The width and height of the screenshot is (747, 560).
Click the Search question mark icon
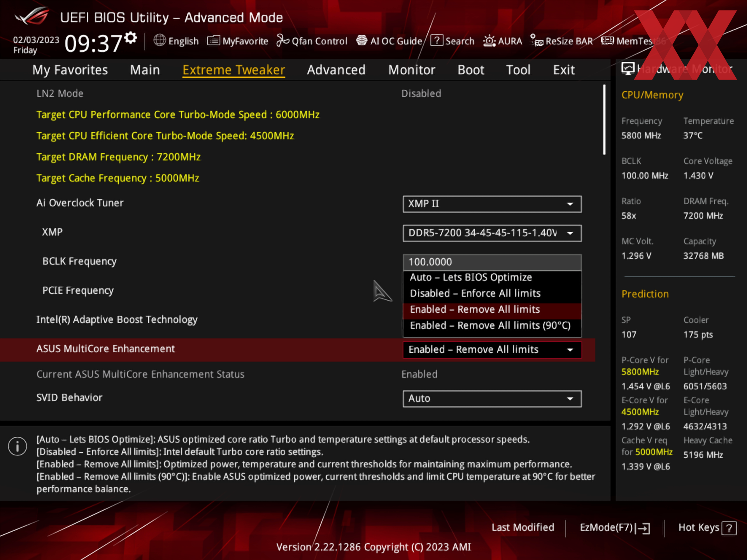coord(437,40)
